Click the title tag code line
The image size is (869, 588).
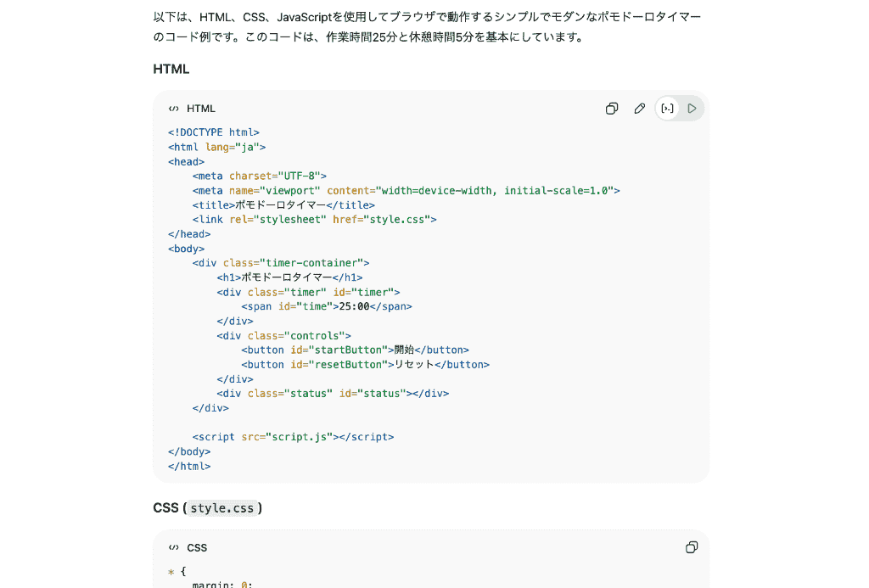click(283, 204)
